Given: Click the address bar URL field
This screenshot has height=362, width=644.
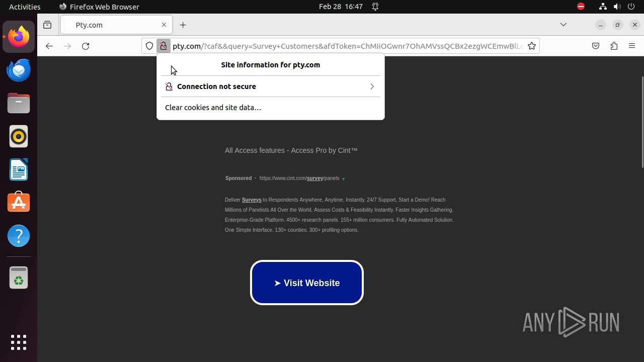Looking at the screenshot, I should [347, 46].
